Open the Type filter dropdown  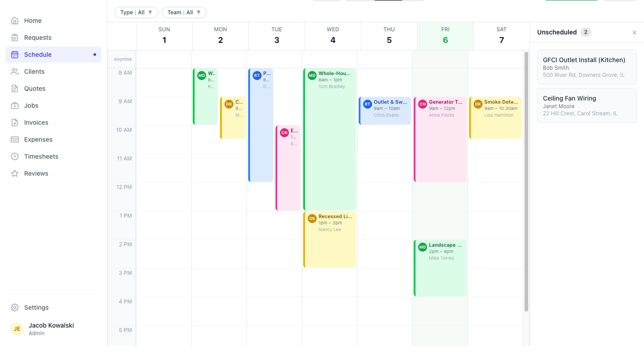click(136, 12)
